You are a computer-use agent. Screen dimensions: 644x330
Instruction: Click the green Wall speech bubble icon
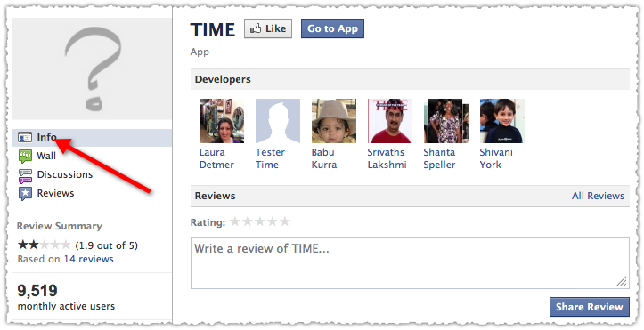25,157
